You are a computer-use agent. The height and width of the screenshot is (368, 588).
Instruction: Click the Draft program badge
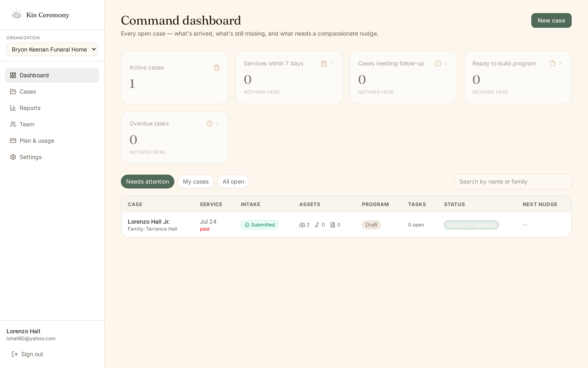[x=371, y=225]
